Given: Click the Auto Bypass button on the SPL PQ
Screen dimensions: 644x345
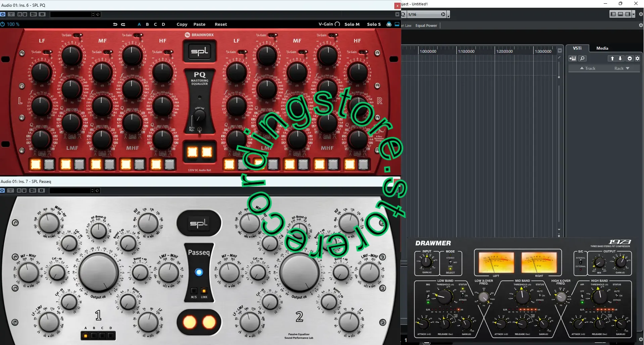Looking at the screenshot, I should pyautogui.click(x=200, y=130).
